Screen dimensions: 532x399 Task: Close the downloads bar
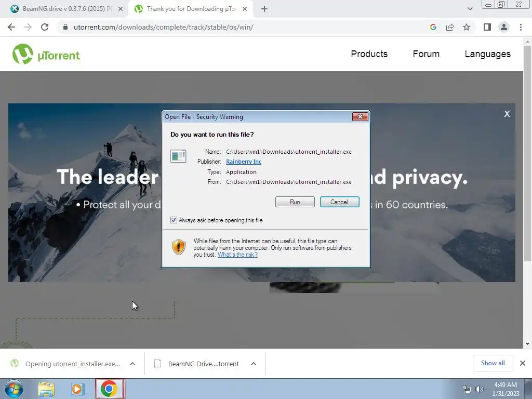coord(523,363)
